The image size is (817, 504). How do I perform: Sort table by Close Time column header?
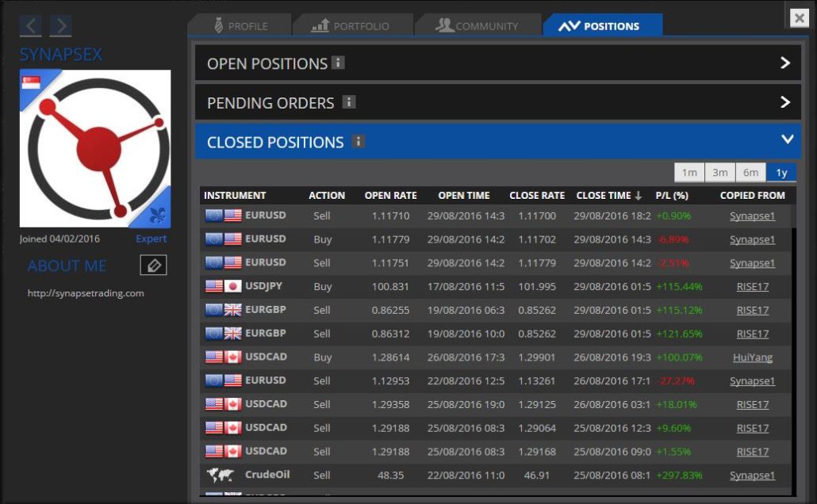[x=608, y=196]
